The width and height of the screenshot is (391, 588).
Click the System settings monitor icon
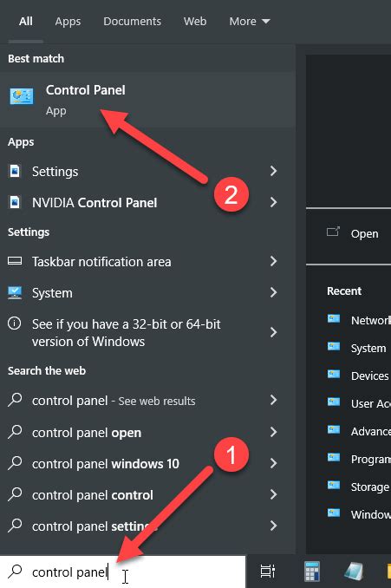15,292
